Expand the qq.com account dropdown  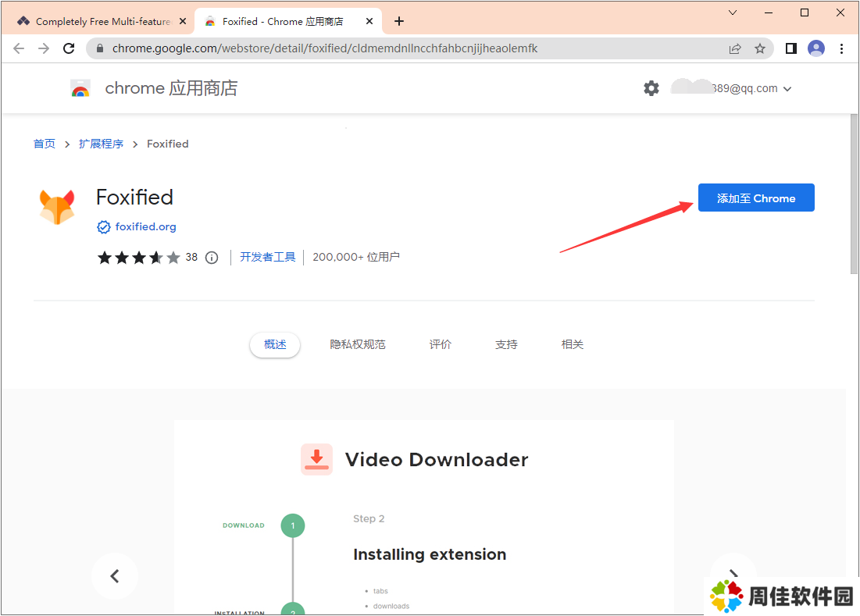(787, 89)
